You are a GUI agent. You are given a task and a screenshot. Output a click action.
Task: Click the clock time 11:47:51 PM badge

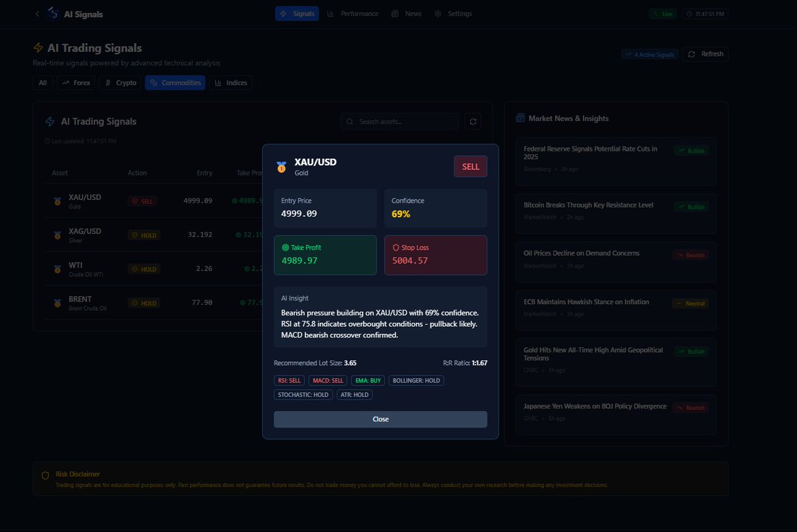tap(705, 14)
